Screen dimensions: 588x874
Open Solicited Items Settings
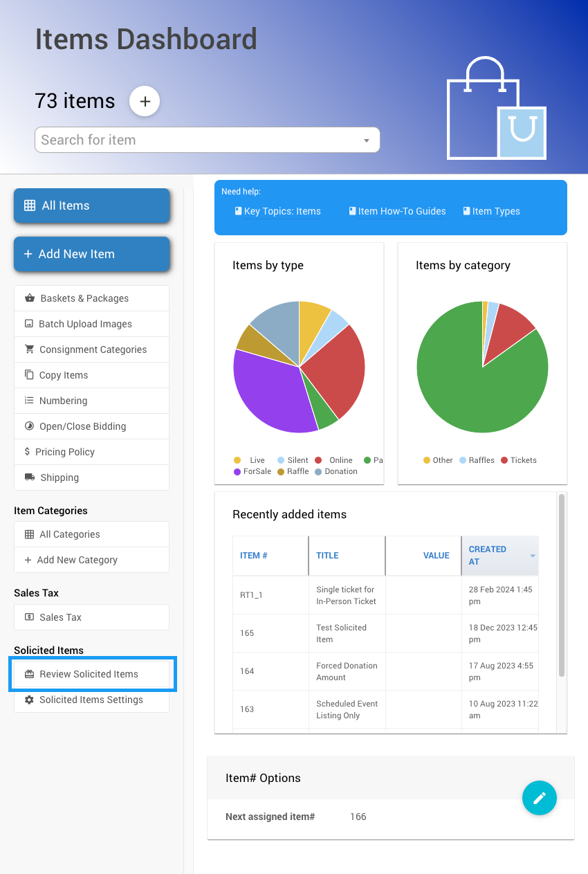[91, 700]
